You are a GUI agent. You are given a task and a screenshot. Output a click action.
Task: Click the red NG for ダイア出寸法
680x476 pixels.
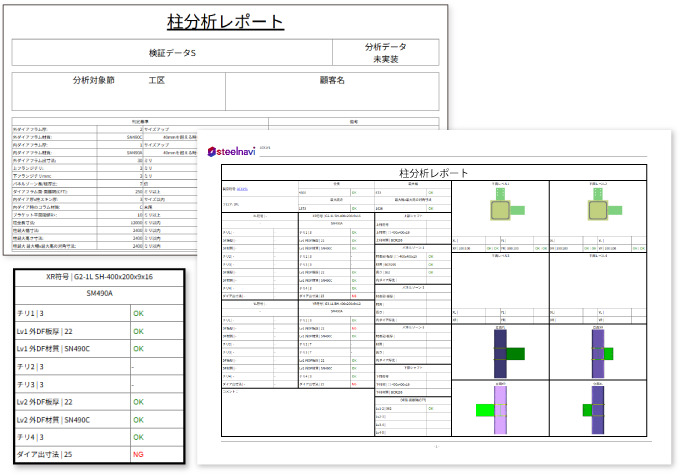click(x=138, y=453)
